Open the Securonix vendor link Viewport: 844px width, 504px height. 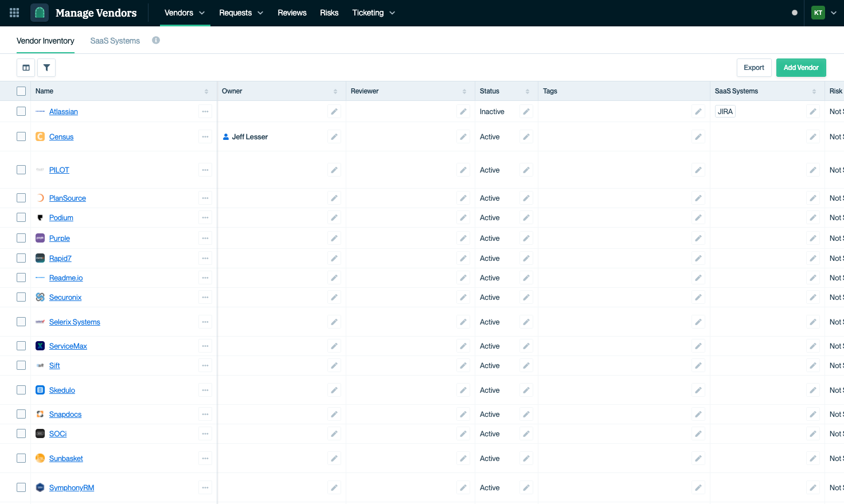tap(65, 298)
